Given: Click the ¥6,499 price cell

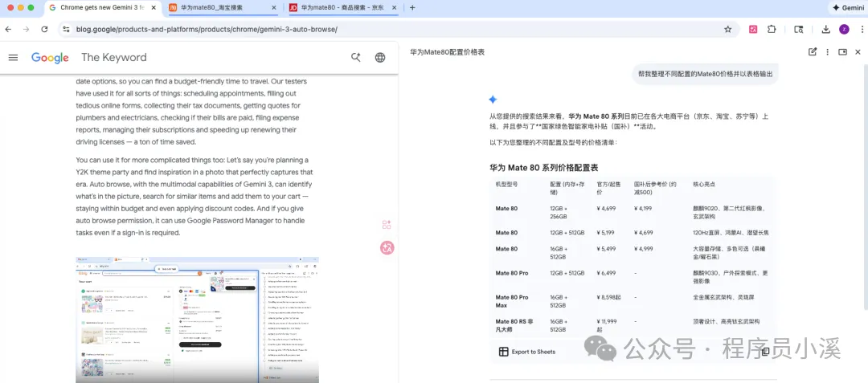Looking at the screenshot, I should click(x=606, y=273).
